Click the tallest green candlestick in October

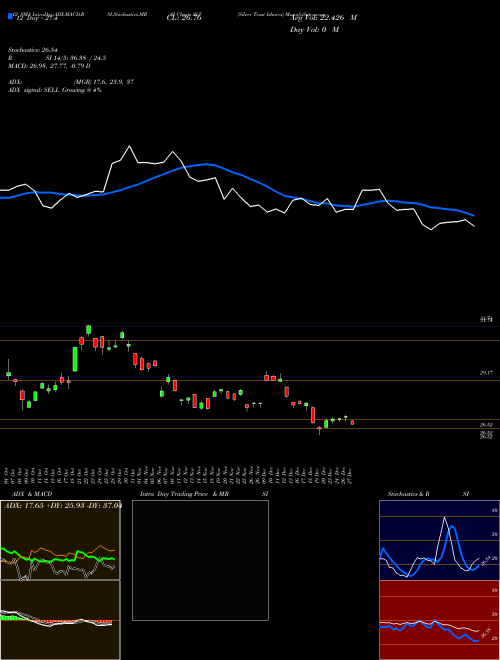[75, 359]
